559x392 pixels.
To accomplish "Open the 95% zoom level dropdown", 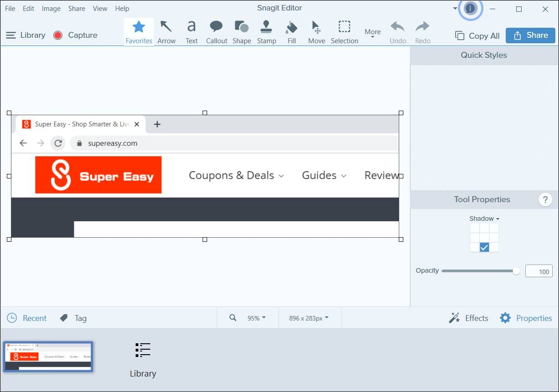I will [256, 318].
